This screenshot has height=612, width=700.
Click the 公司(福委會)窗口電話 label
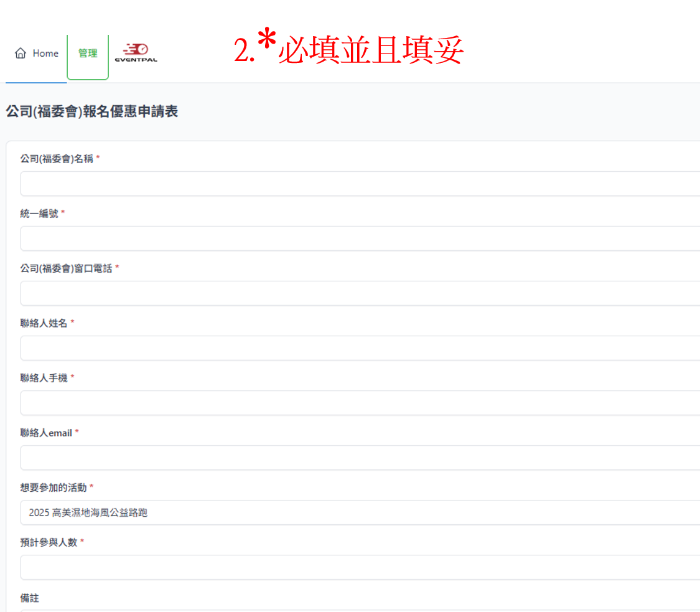[x=66, y=268]
